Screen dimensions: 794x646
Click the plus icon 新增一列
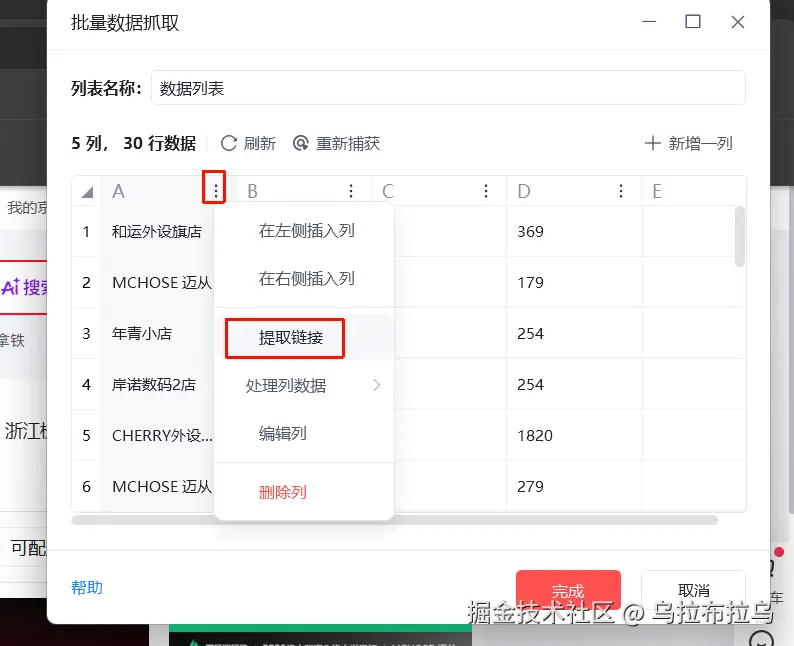pos(652,143)
